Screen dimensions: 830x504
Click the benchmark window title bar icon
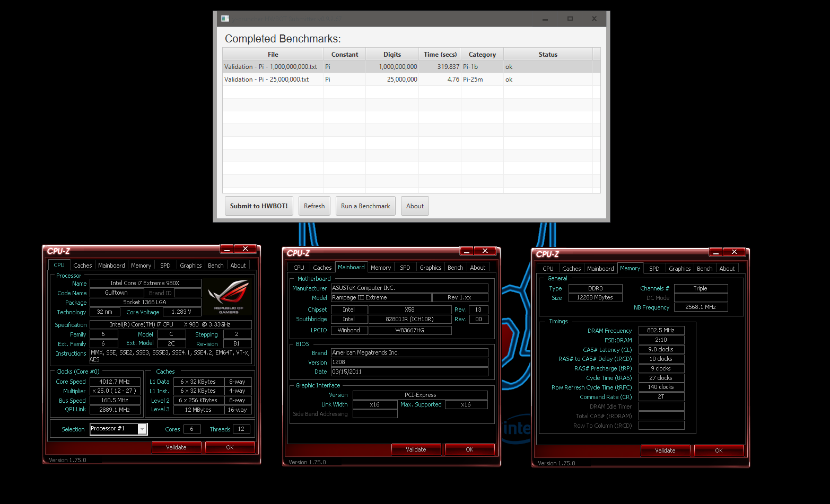click(225, 19)
